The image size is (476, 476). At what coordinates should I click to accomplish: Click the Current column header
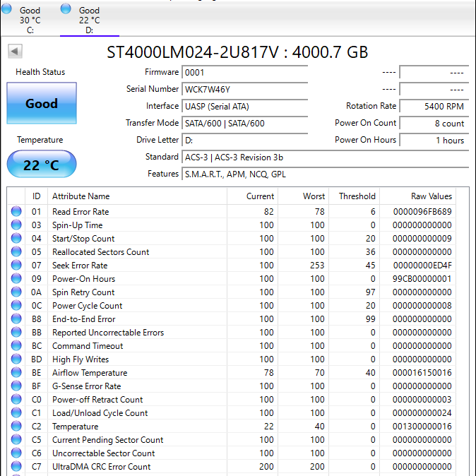[252, 196]
